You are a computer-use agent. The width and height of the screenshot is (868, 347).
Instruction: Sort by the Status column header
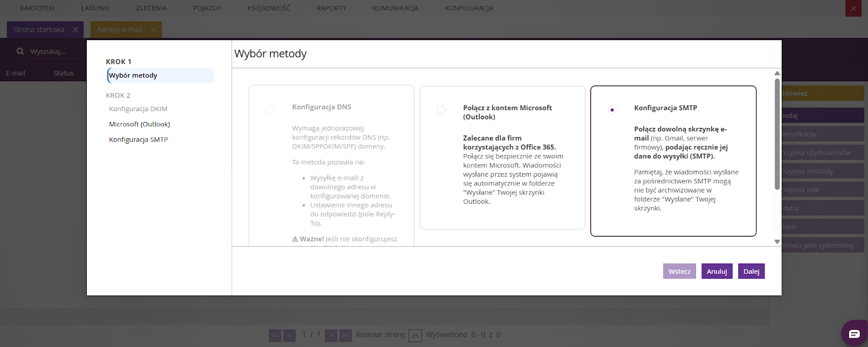point(63,73)
